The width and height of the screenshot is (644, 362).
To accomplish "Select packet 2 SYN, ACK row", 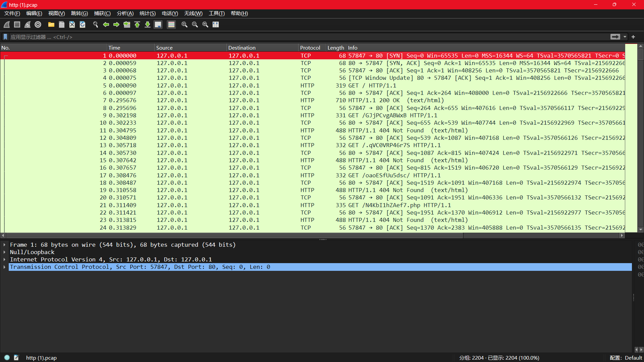I will coord(313,63).
